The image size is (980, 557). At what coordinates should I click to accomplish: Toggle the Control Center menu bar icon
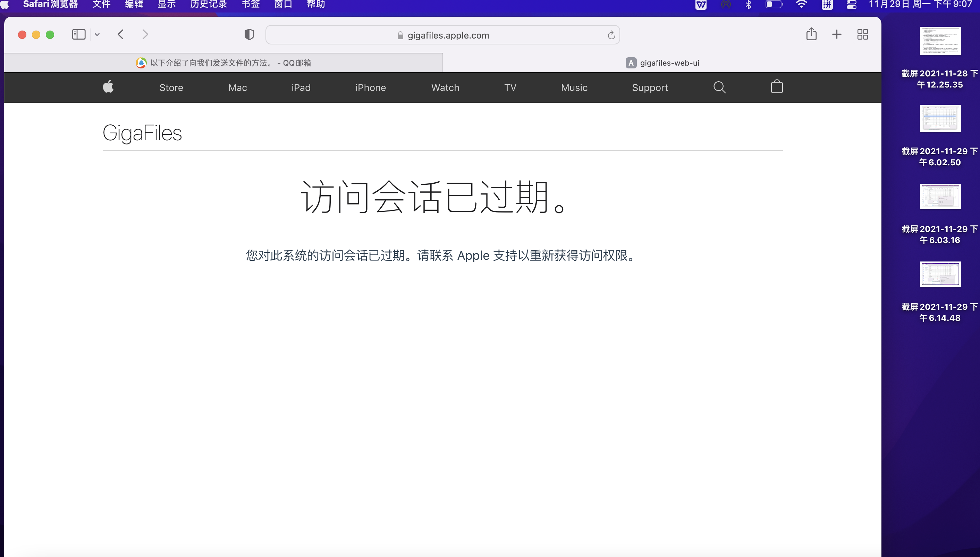[851, 5]
